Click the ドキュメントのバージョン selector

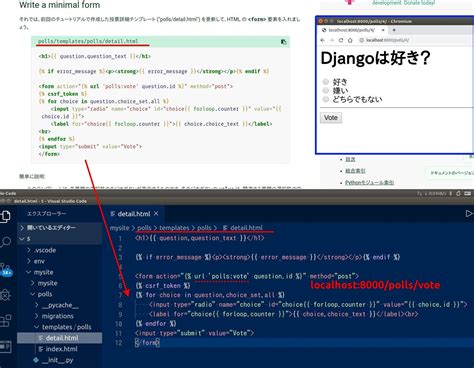pos(451,173)
